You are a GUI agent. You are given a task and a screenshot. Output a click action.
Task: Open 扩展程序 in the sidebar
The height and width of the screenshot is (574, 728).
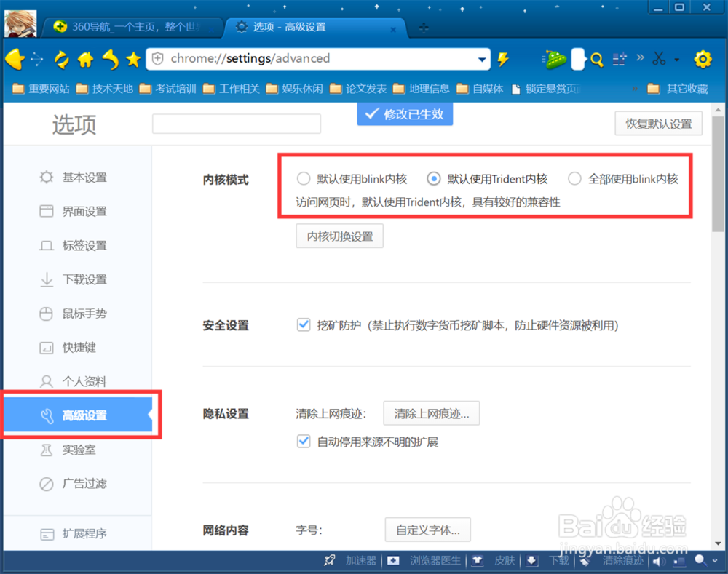pyautogui.click(x=77, y=534)
